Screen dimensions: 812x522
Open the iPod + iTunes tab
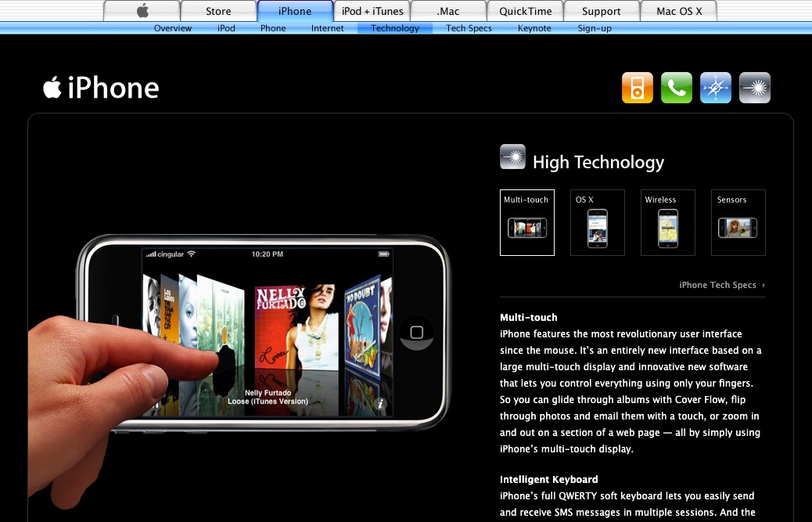[x=372, y=11]
